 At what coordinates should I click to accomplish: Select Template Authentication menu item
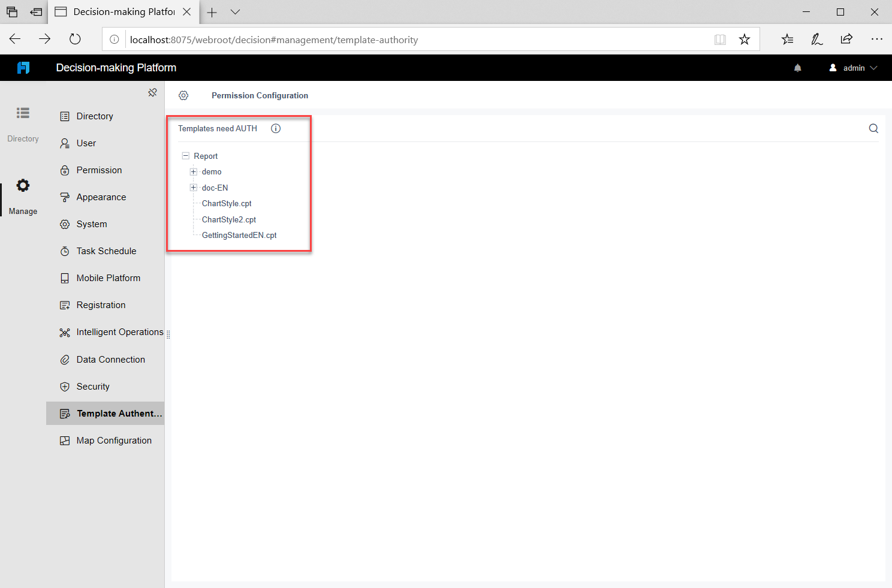point(105,414)
